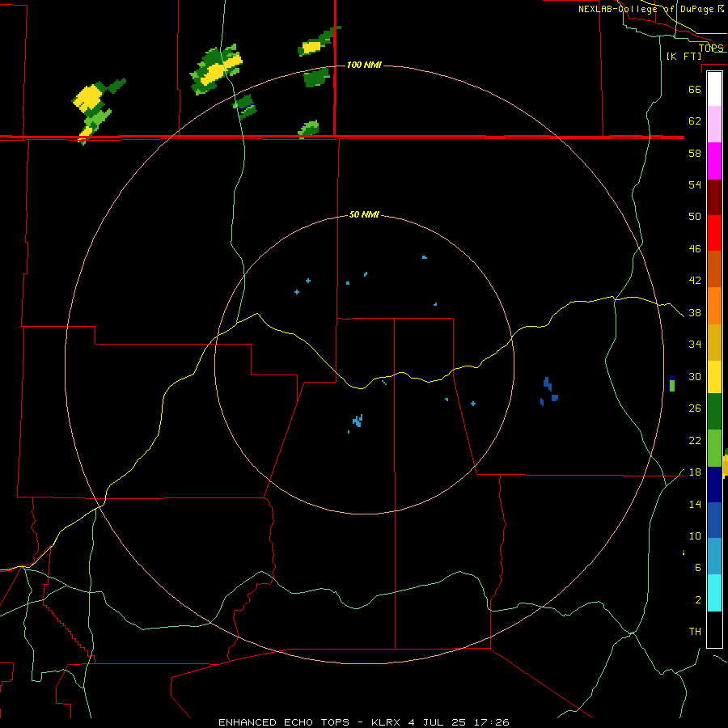Click the "[K FT]" units label
The image size is (728, 728).
(684, 56)
